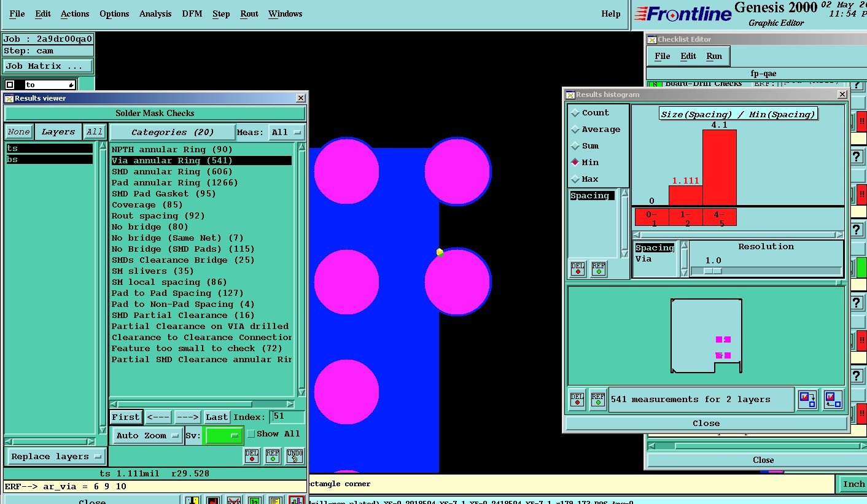The width and height of the screenshot is (867, 504).
Task: Open the Rout menu
Action: coord(249,14)
